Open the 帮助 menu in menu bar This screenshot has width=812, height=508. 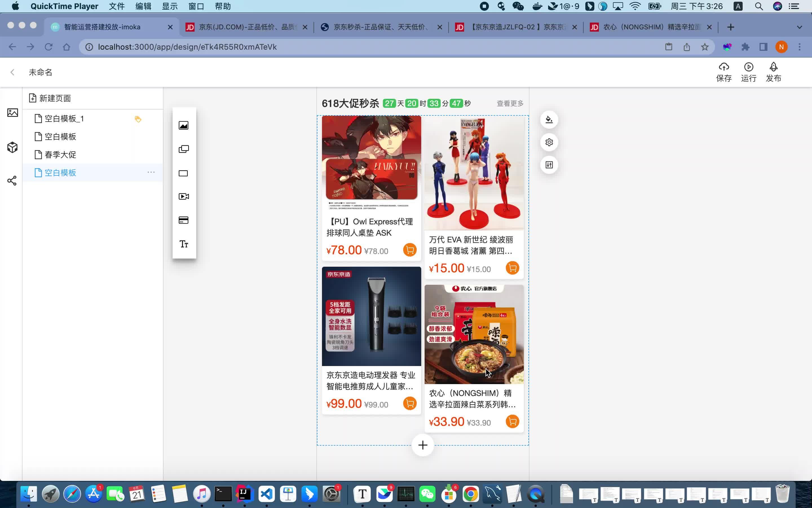[x=223, y=6]
